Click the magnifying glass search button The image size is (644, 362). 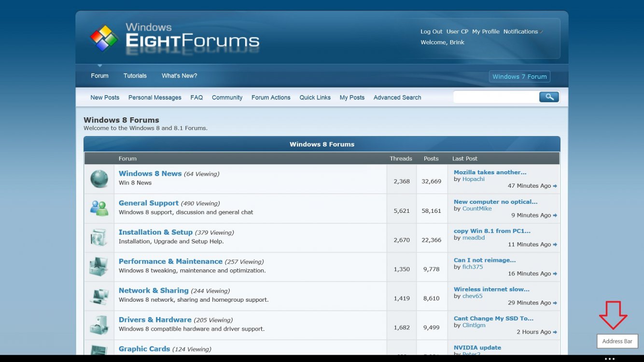click(x=549, y=97)
